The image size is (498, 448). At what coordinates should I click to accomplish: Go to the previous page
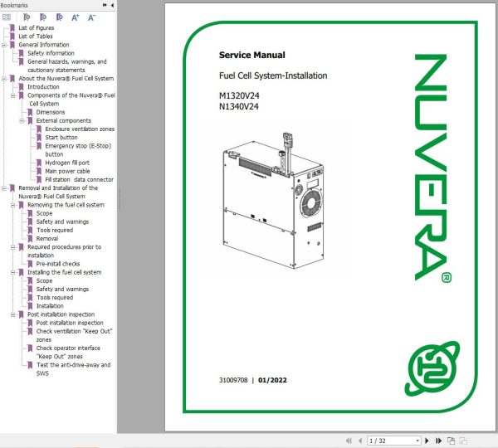[x=360, y=441]
